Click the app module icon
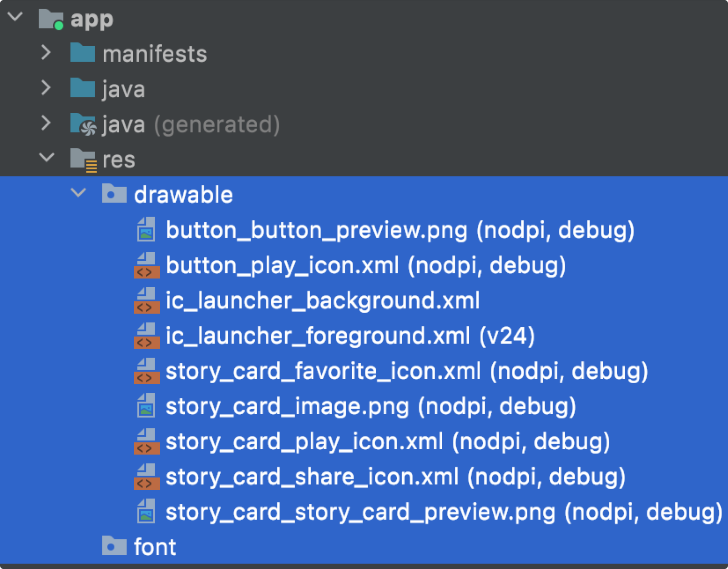The width and height of the screenshot is (728, 569). (x=51, y=19)
